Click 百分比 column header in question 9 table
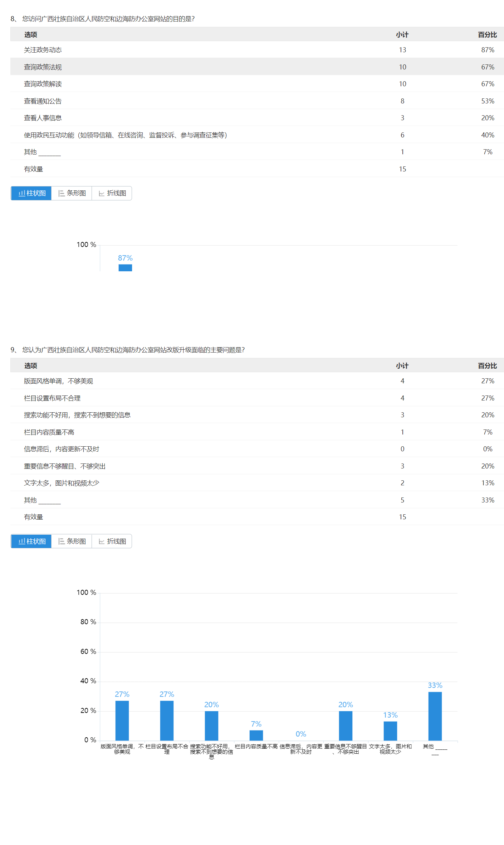 [487, 366]
